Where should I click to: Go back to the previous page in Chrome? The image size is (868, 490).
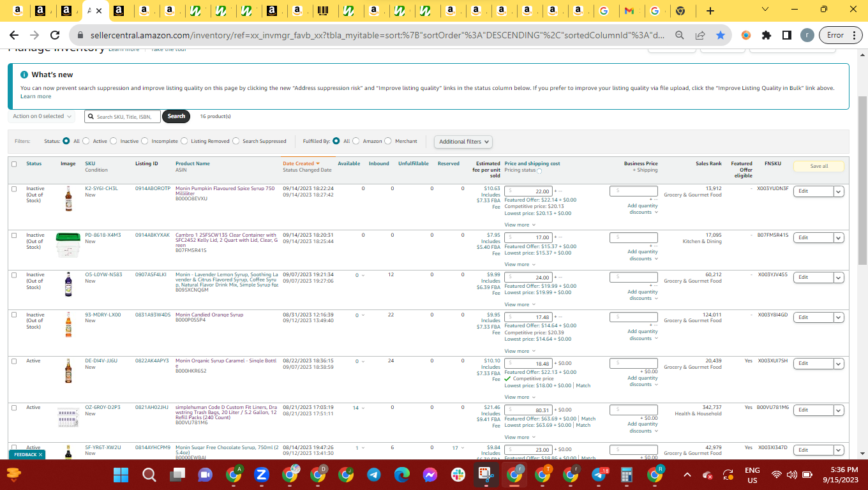click(x=13, y=35)
